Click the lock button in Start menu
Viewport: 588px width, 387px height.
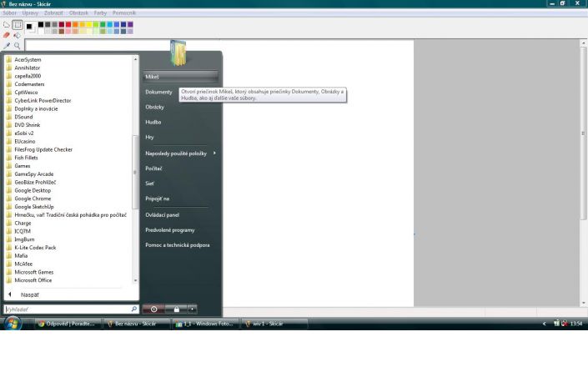pyautogui.click(x=176, y=309)
